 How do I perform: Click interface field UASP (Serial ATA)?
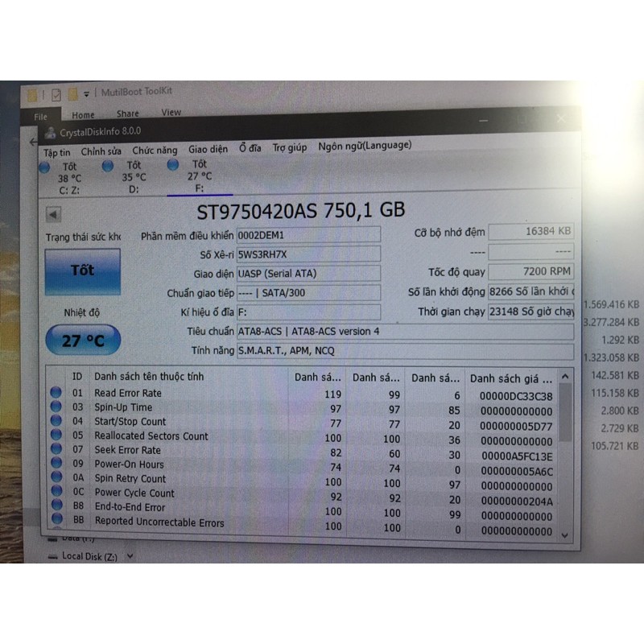308,274
